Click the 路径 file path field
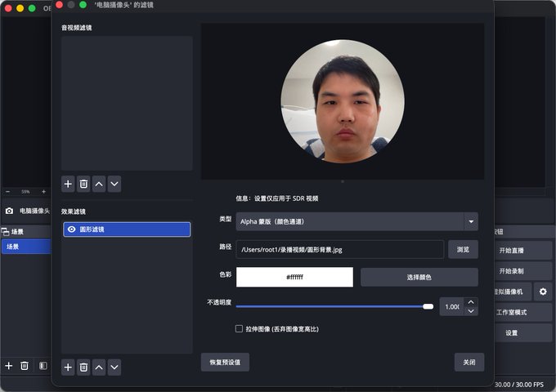The image size is (556, 392). pos(339,249)
